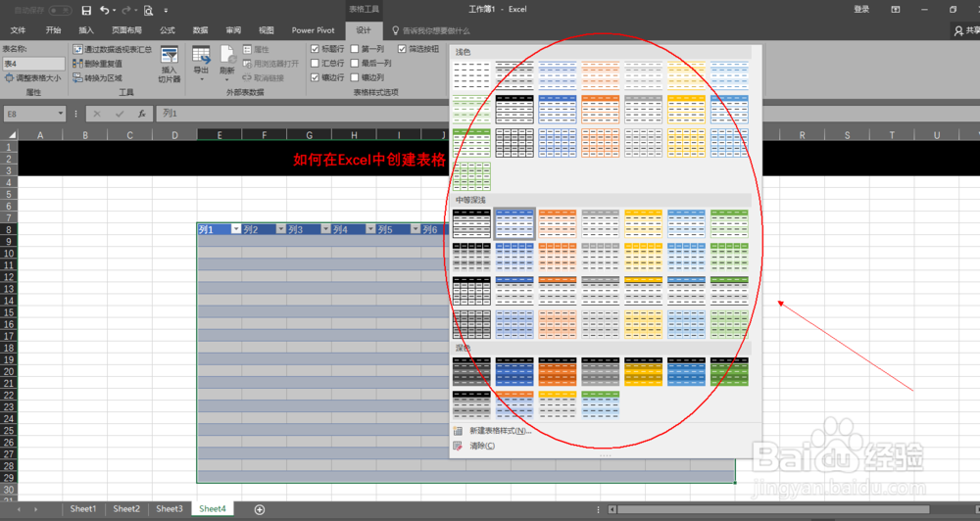980x521 pixels.
Task: Switch to the 开始 Home tab
Action: [x=53, y=30]
